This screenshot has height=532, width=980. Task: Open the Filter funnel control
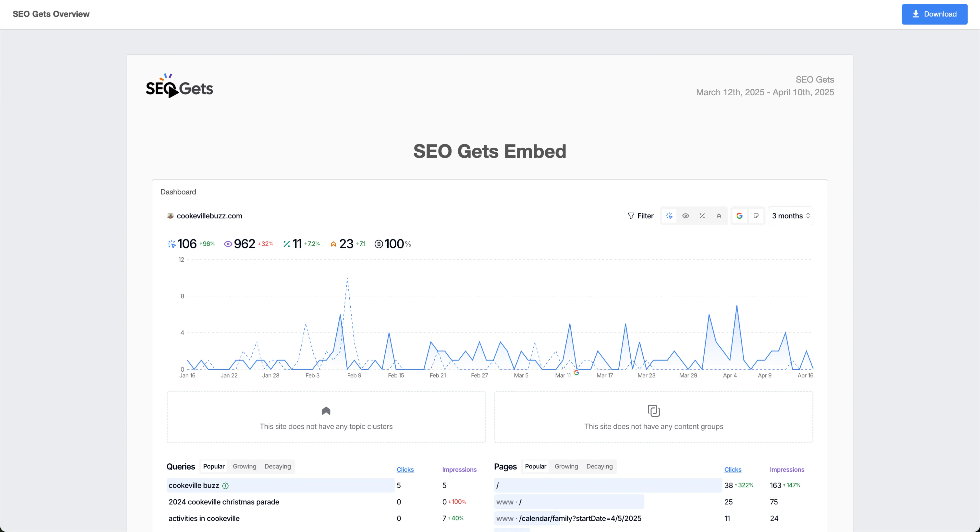click(641, 216)
